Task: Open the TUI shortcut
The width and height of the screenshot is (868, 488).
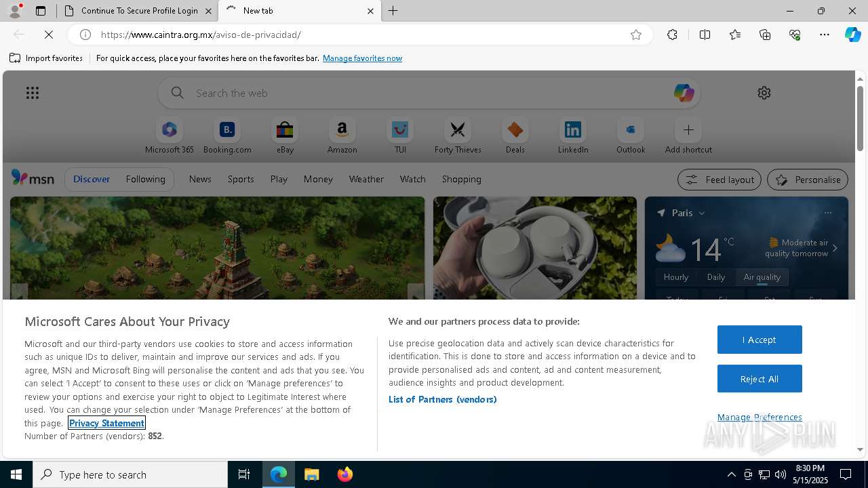Action: pyautogui.click(x=400, y=136)
